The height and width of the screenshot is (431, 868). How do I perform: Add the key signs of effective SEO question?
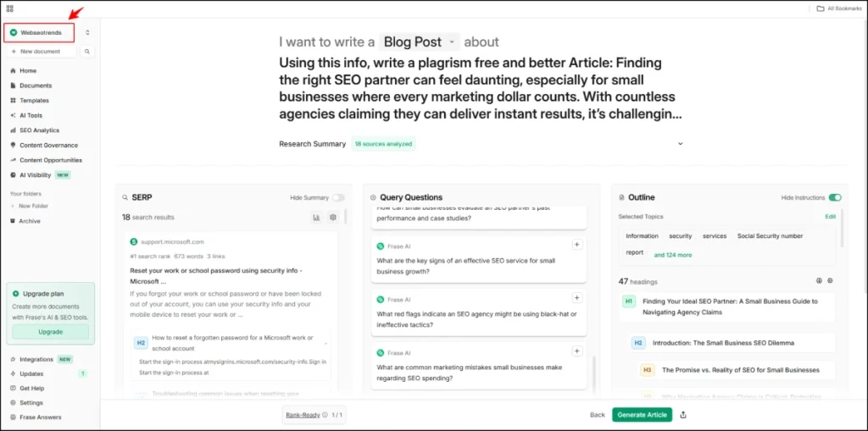coord(577,245)
